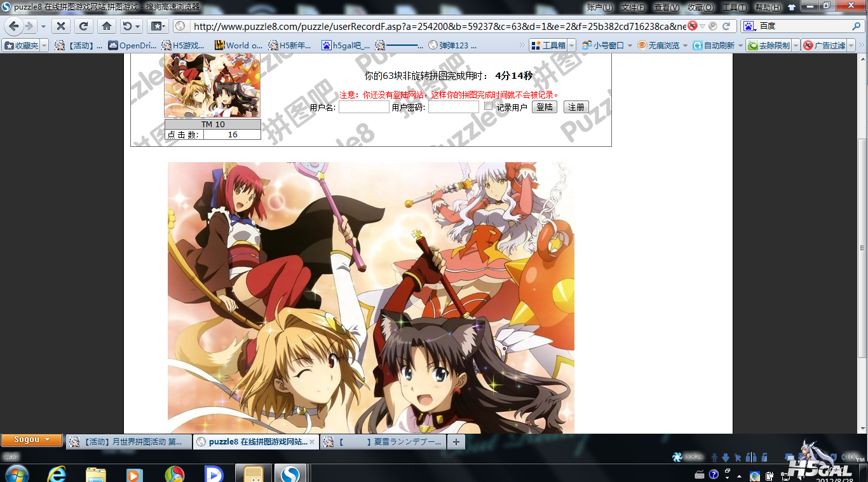868x482 pixels.
Task: Click the forward navigation arrow
Action: coord(29,26)
